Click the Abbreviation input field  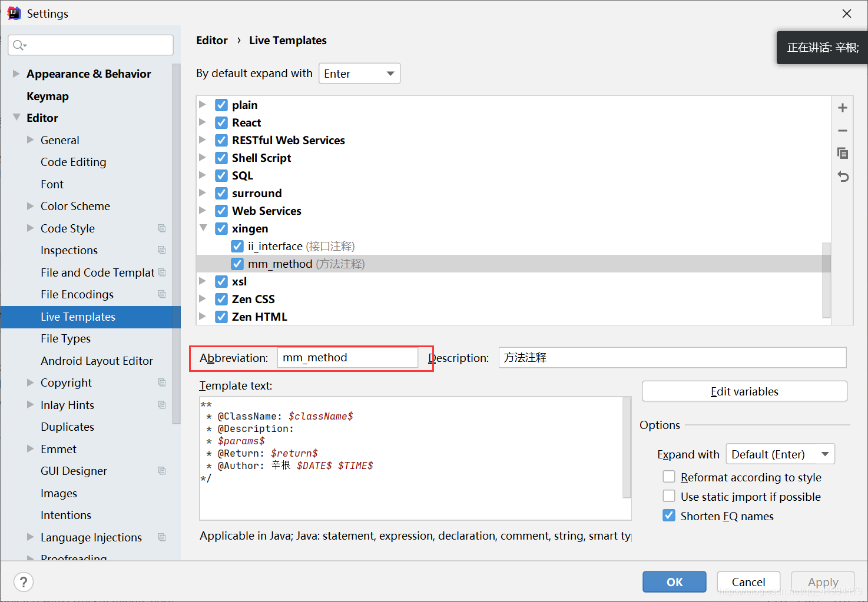pos(347,358)
